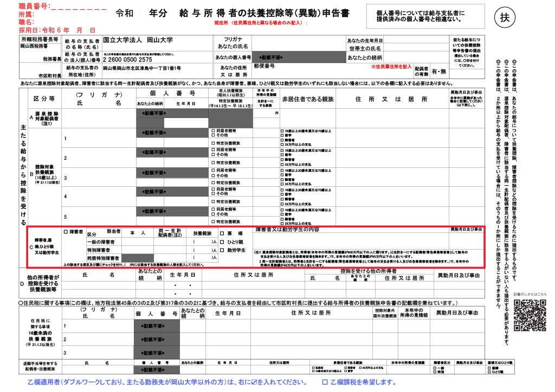Screen dimensions: 555x392
Task: Click the name field for dependent 1
Action: click(x=99, y=138)
